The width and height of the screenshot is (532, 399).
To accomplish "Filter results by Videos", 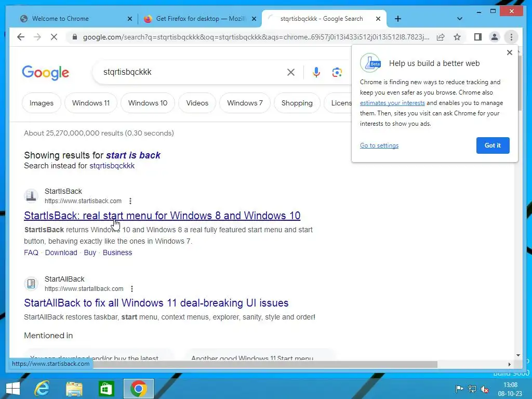I will [197, 103].
